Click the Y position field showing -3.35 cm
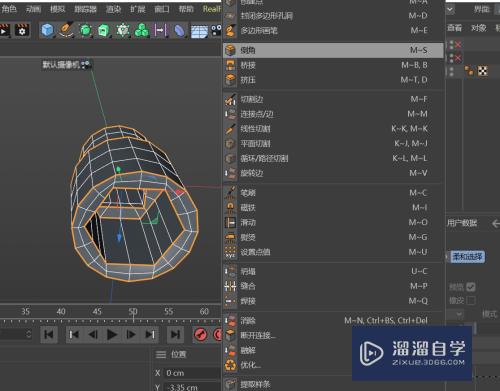500x391 pixels. (192, 387)
